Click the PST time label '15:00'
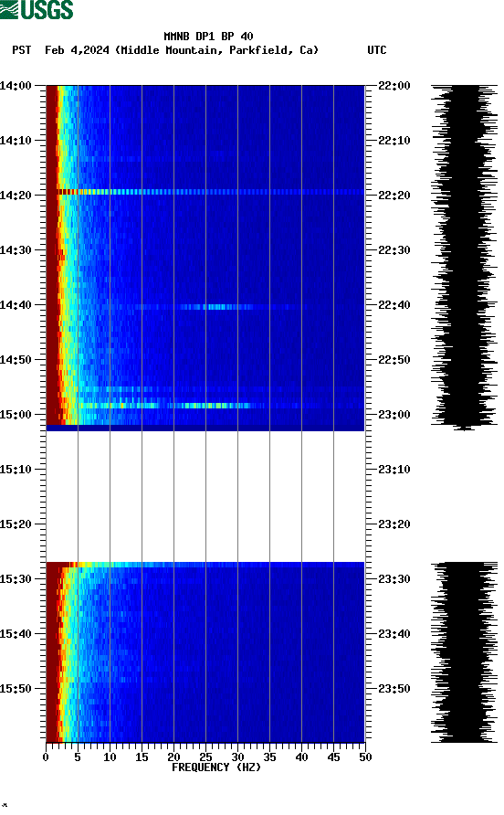 (16, 415)
